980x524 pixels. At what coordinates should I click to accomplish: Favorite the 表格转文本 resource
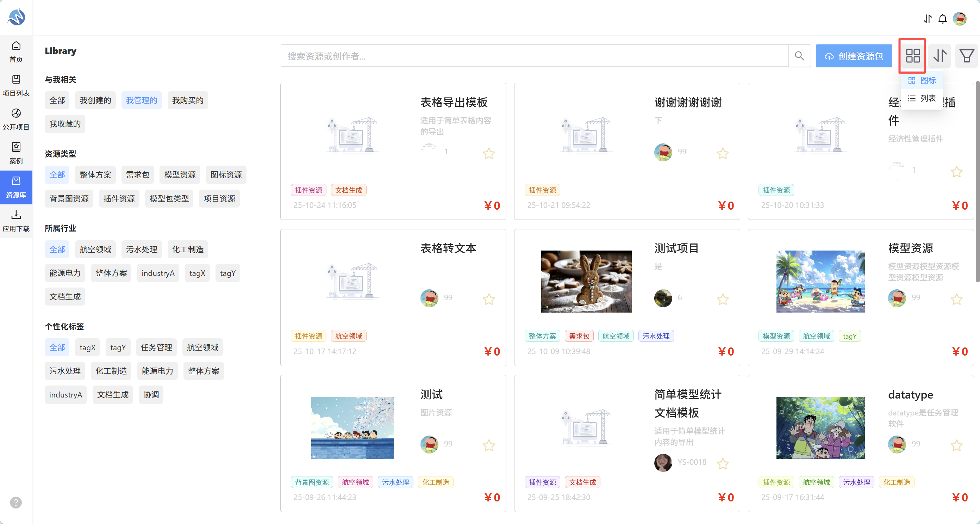(x=489, y=300)
